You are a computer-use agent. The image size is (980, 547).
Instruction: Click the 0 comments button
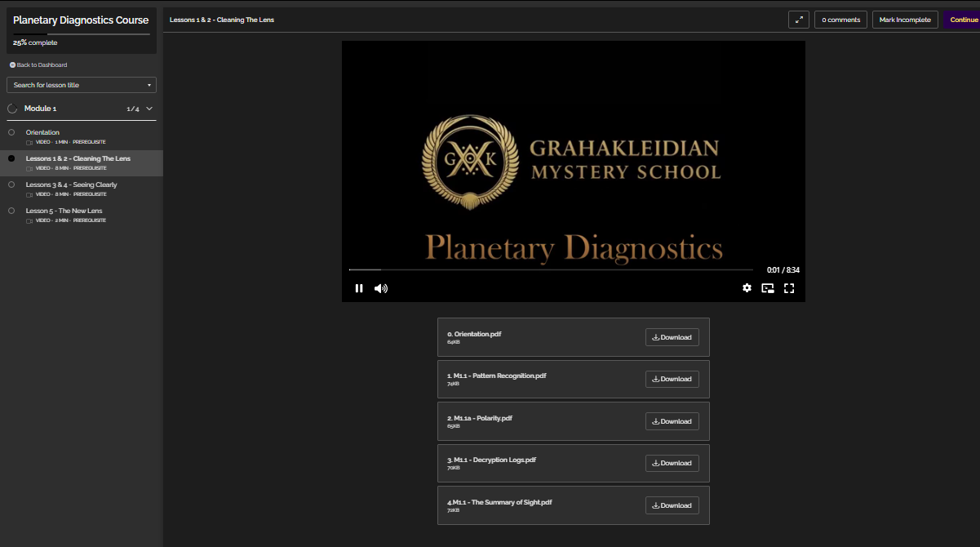coord(840,20)
